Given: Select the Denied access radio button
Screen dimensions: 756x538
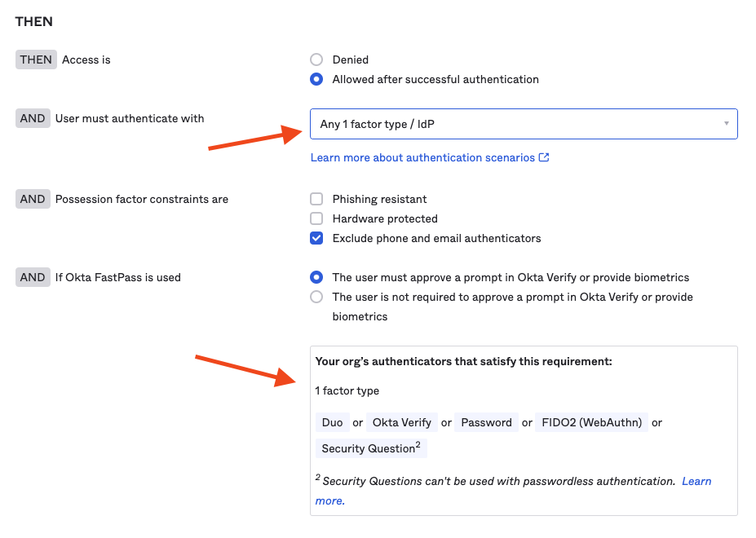Looking at the screenshot, I should [x=316, y=60].
